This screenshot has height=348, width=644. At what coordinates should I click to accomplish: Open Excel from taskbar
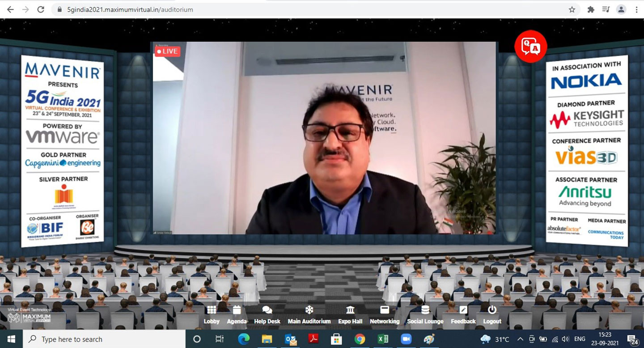click(x=383, y=339)
